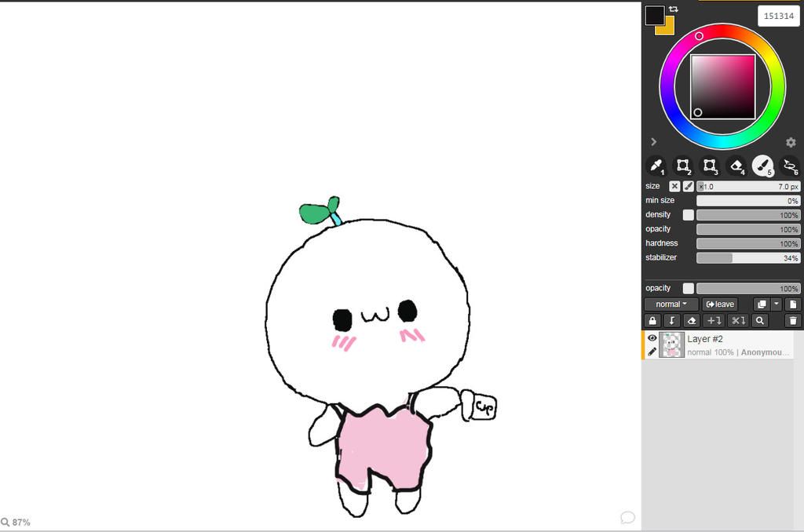Open color picker settings gear
Image resolution: width=804 pixels, height=532 pixels.
tap(791, 142)
